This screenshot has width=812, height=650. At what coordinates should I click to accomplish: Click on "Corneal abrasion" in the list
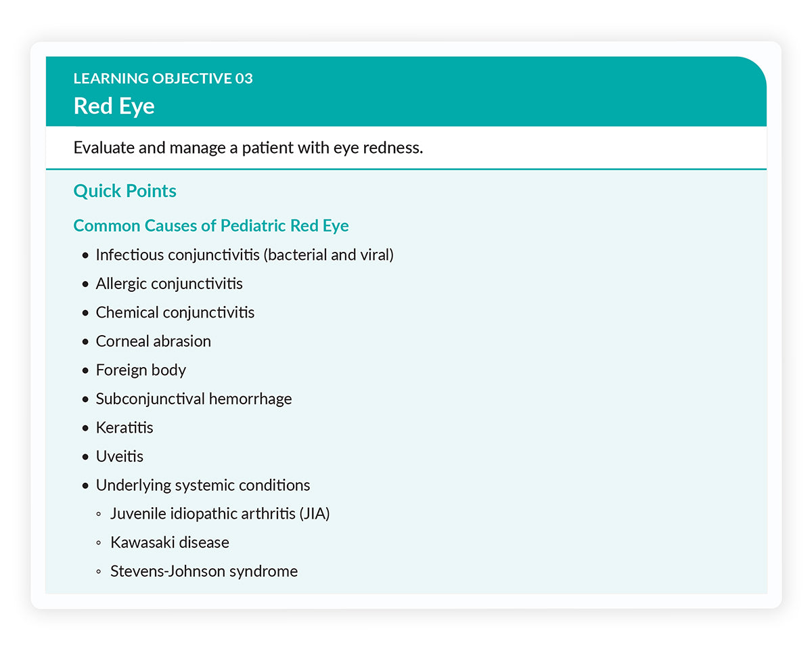(x=153, y=341)
